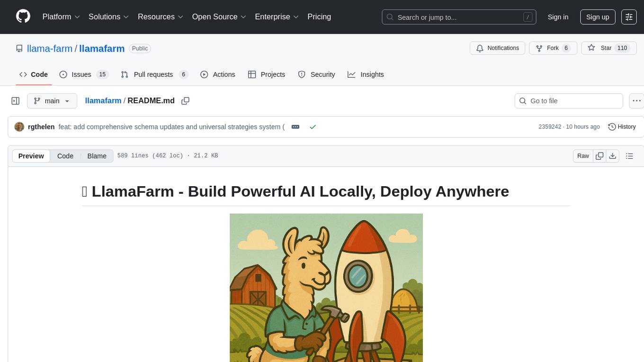The width and height of the screenshot is (644, 362).
Task: Click the repository icon beside llama-farm
Action: [19, 48]
